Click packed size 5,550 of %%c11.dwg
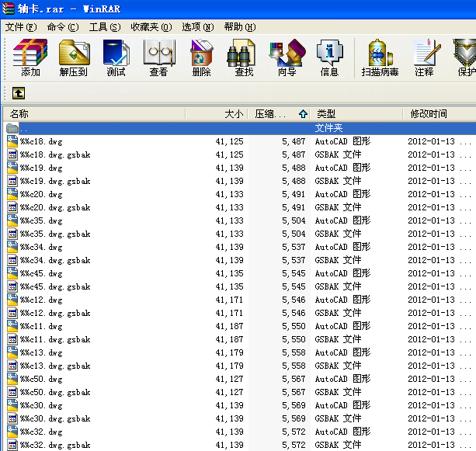 [x=294, y=326]
